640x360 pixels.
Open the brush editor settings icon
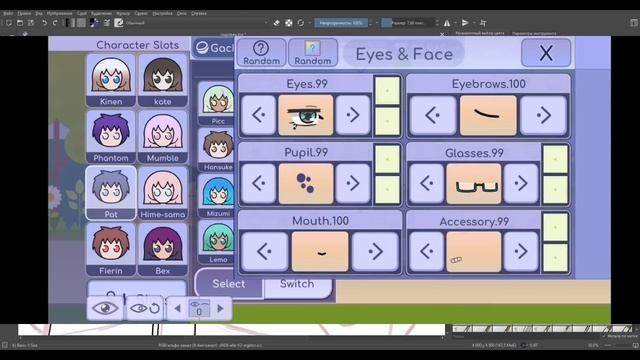click(107, 23)
